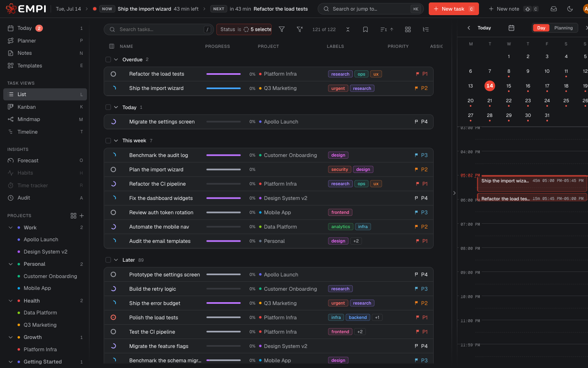Click the bookmark saved view icon
Viewport: 588px width, 368px height.
[365, 29]
